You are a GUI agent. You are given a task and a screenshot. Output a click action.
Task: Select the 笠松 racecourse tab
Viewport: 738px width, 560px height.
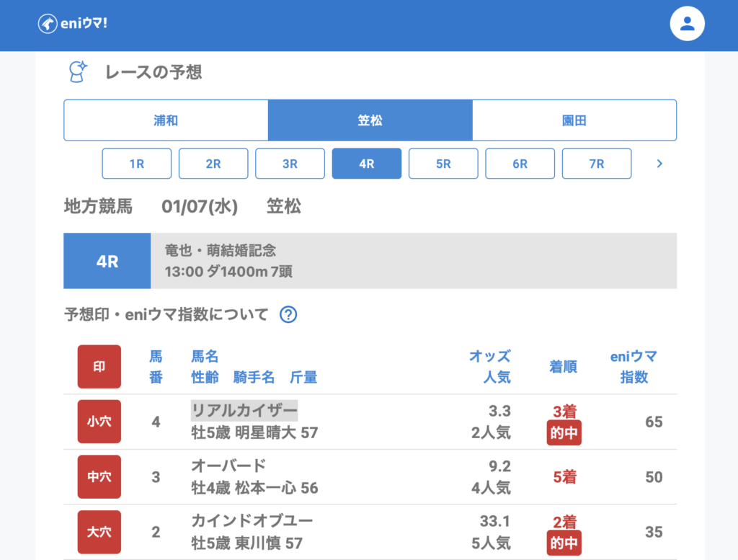[x=370, y=120]
